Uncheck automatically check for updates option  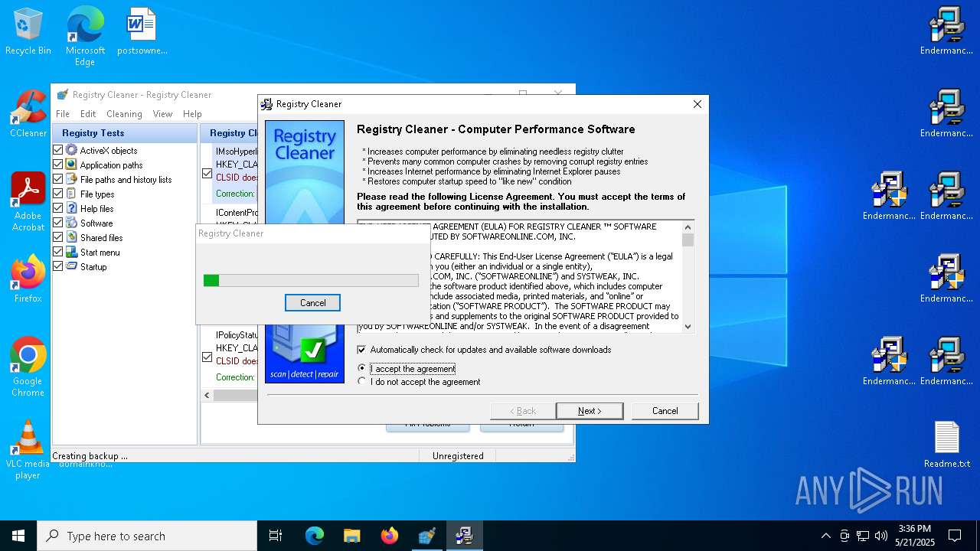point(362,350)
